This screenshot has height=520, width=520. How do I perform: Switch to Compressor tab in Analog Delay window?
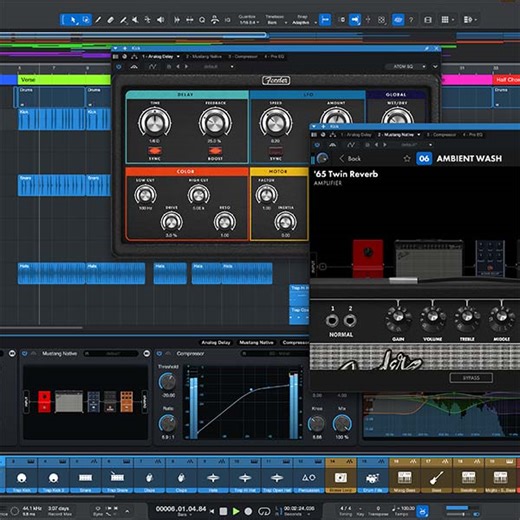[x=243, y=57]
